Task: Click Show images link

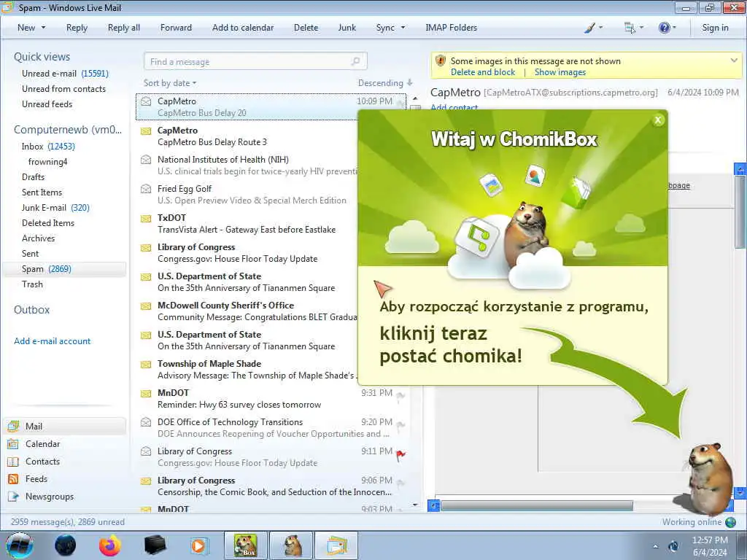Action: tap(560, 72)
